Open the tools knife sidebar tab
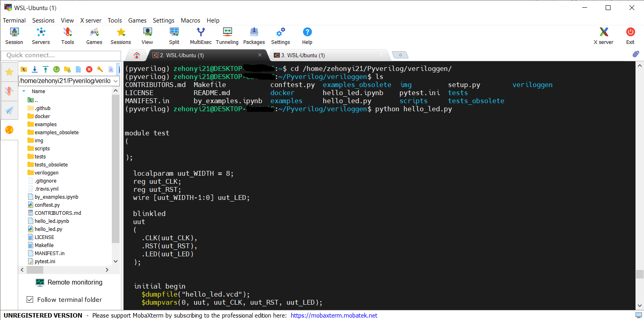644x320 pixels. point(9,91)
